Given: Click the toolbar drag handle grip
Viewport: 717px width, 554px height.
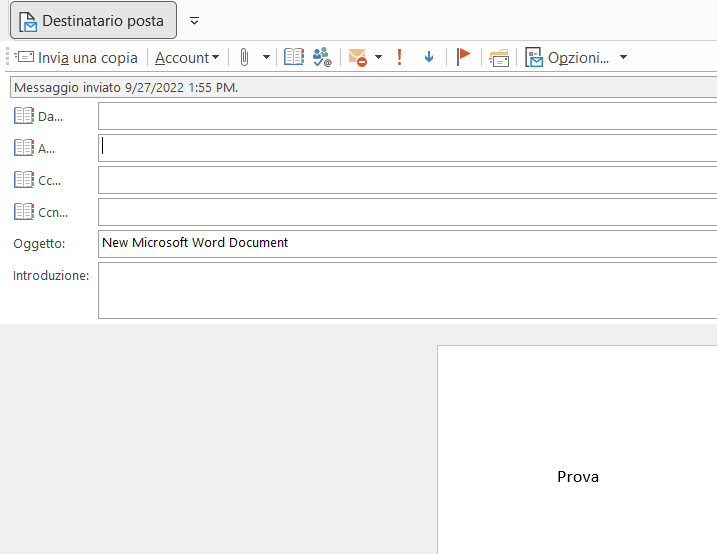Looking at the screenshot, I should [7, 57].
